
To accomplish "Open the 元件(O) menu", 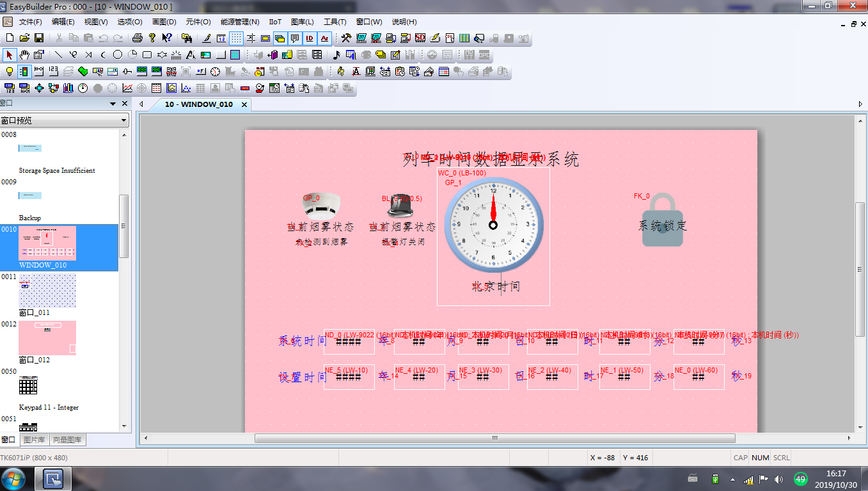I will [198, 22].
